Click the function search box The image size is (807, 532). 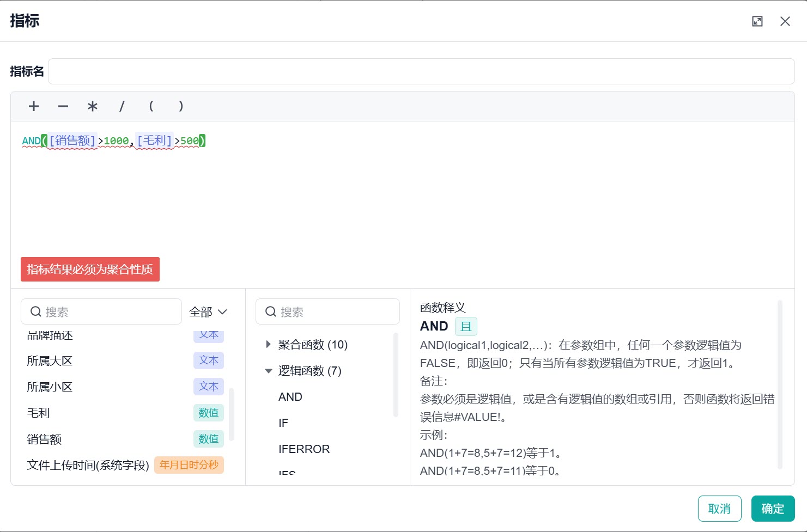327,311
